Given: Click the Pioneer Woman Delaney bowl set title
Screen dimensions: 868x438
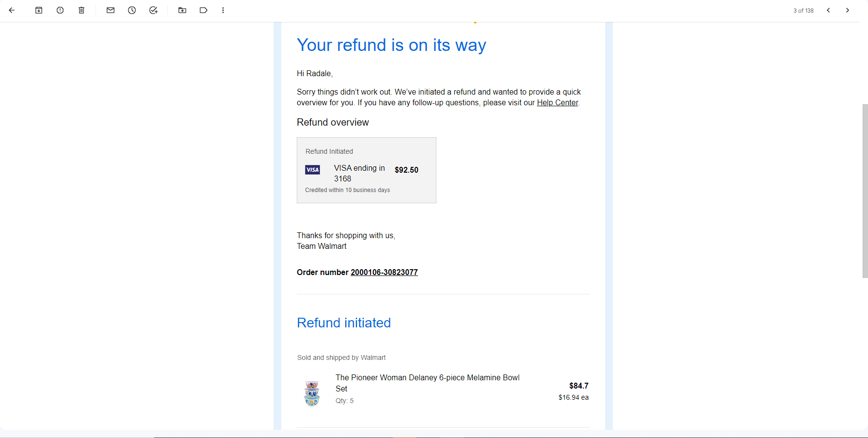Looking at the screenshot, I should click(x=427, y=383).
